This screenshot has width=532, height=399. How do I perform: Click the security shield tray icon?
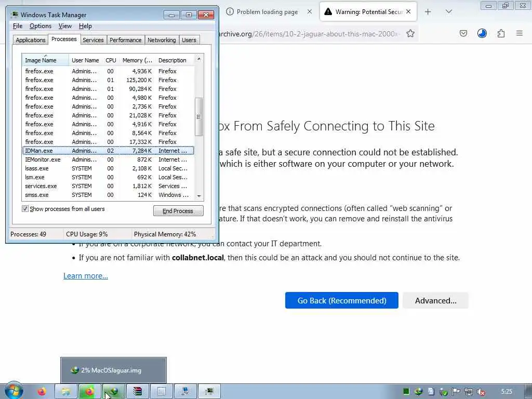tap(444, 392)
